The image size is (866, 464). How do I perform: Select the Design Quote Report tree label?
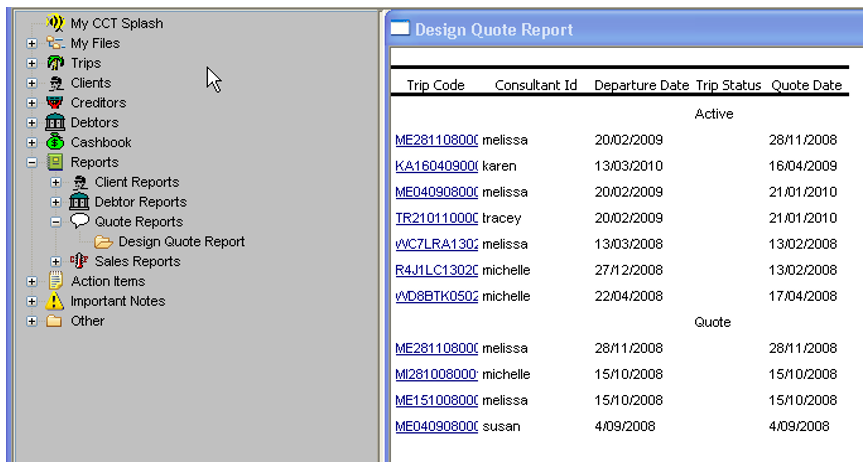[x=181, y=241]
